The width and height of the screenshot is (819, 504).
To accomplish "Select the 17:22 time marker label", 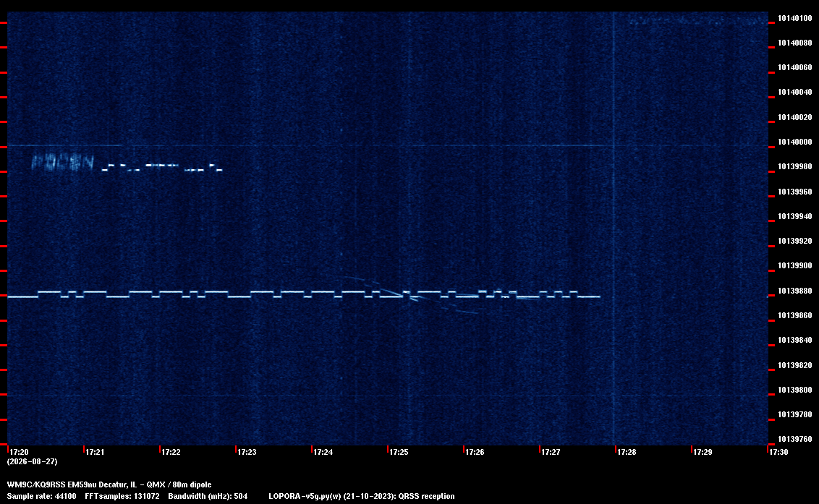I will click(171, 452).
